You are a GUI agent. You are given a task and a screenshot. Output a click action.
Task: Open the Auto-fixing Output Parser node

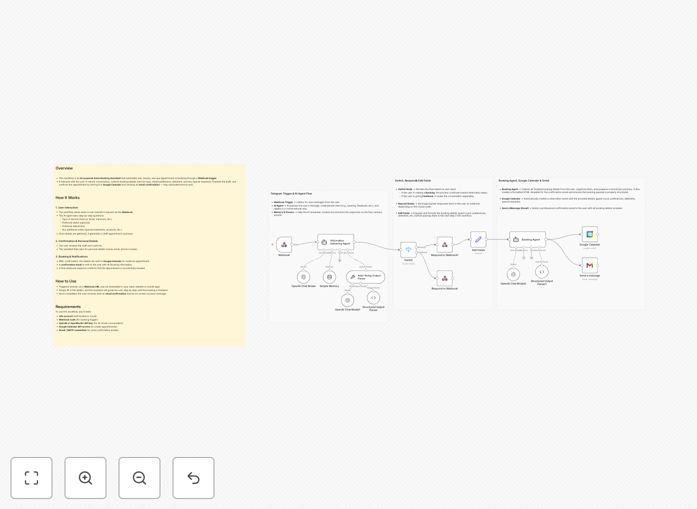click(x=365, y=277)
